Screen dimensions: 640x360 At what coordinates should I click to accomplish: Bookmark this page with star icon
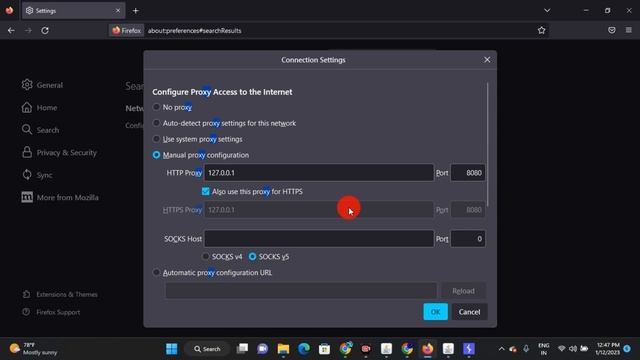tap(541, 30)
